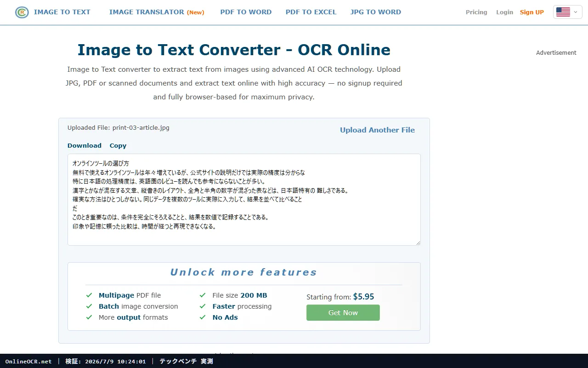Viewport: 588px width, 368px height.
Task: Click the No Ads checkmark icon
Action: pyautogui.click(x=203, y=317)
